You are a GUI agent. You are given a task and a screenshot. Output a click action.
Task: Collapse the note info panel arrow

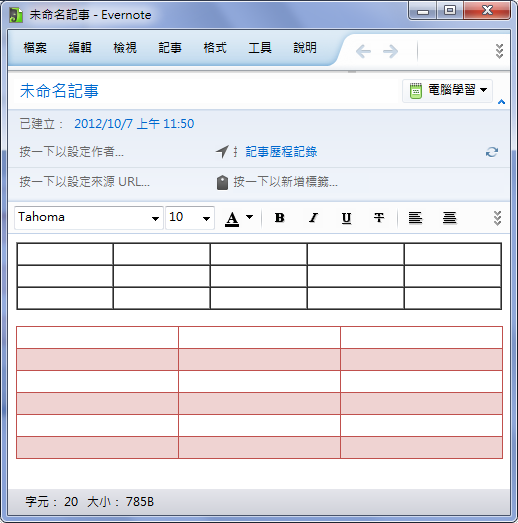coord(501,102)
